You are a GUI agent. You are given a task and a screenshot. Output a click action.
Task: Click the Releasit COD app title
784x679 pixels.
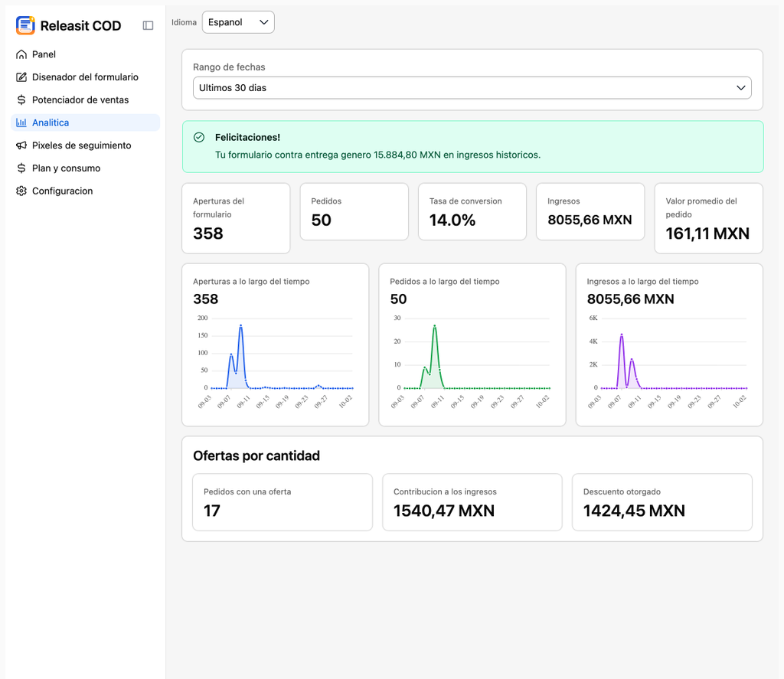tap(80, 25)
